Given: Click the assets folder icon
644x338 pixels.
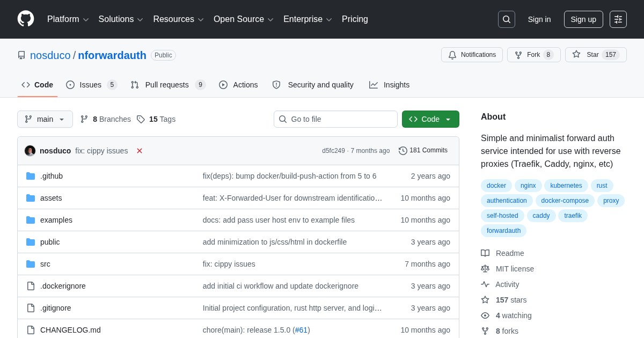Looking at the screenshot, I should (31, 198).
